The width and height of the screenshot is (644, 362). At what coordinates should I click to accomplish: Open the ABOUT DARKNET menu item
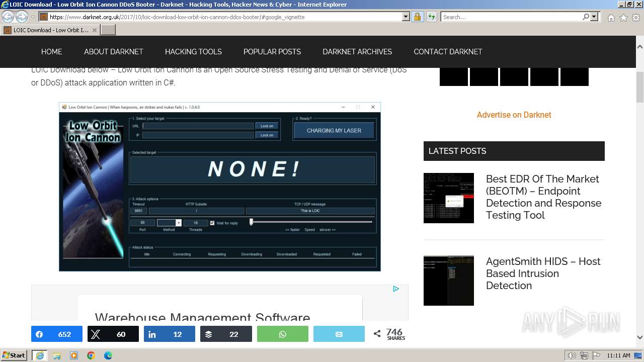[x=114, y=51]
